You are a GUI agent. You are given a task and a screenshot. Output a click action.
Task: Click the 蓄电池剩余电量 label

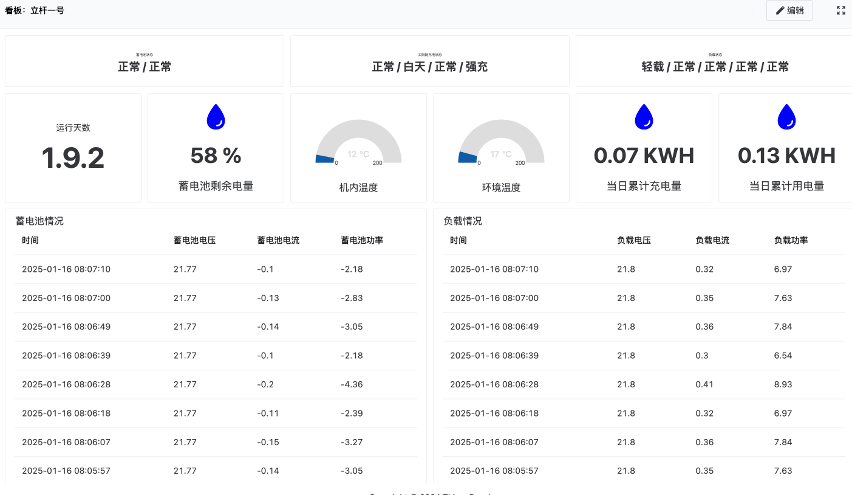point(216,186)
